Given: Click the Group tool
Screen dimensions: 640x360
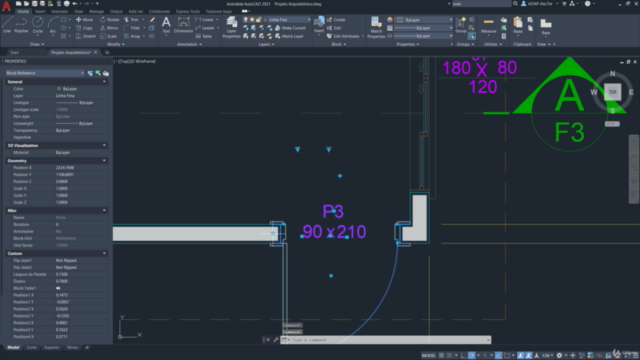Looking at the screenshot, I should (x=461, y=25).
